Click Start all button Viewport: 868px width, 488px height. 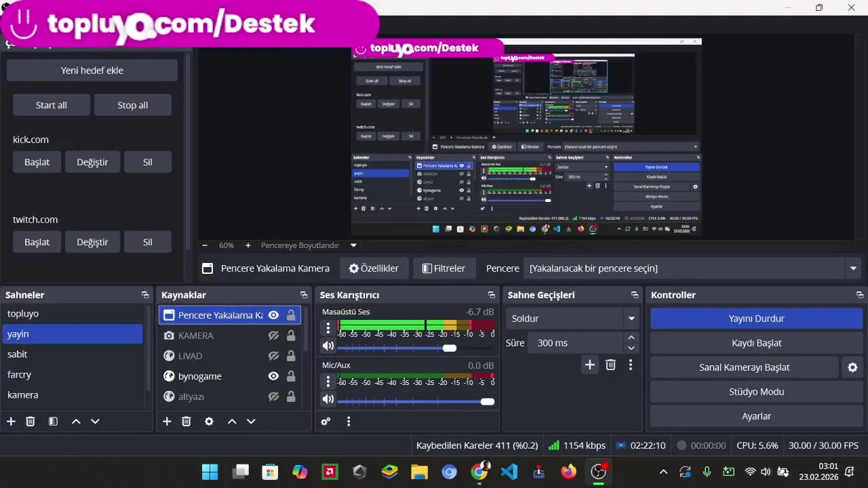point(52,105)
